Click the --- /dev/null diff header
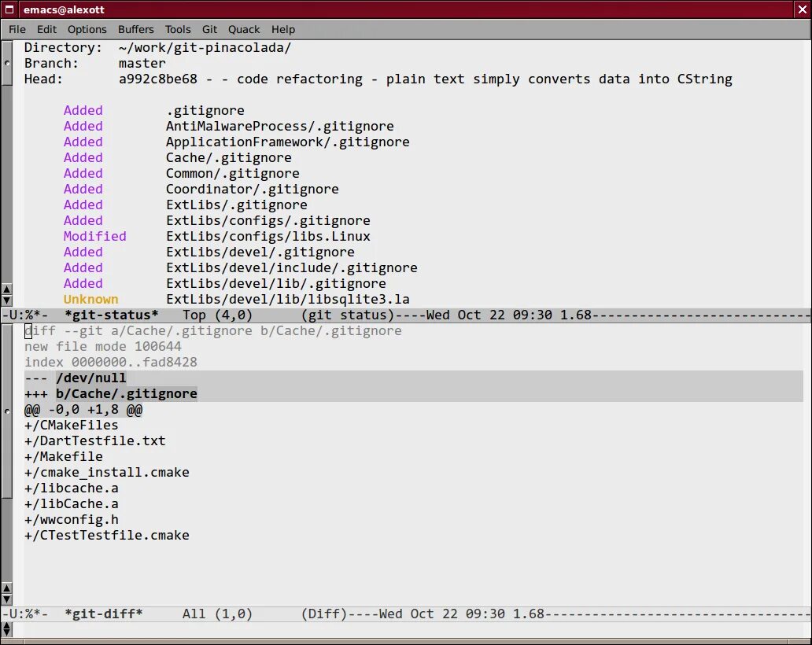 pos(75,378)
